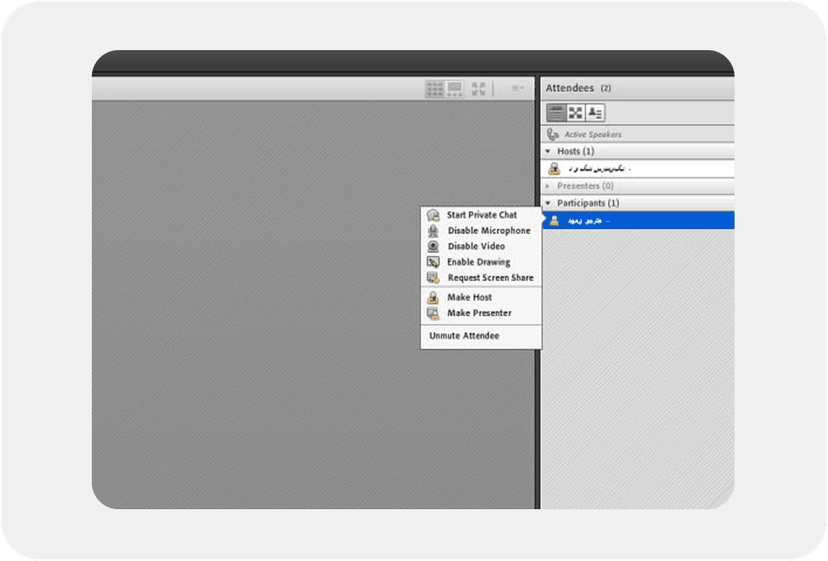Enable Drawing for the participant
Image resolution: width=828 pixels, height=561 pixels.
coord(478,262)
